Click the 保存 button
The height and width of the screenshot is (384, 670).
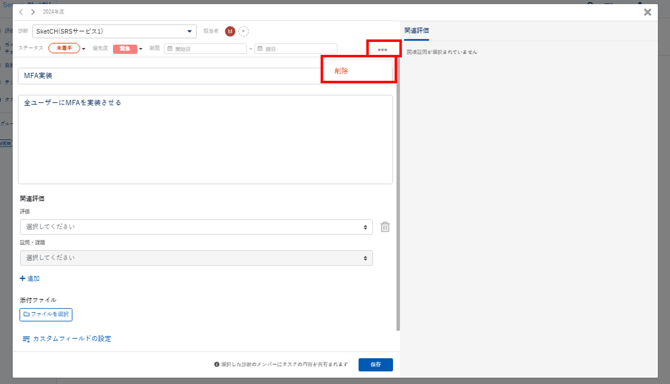[x=376, y=364]
